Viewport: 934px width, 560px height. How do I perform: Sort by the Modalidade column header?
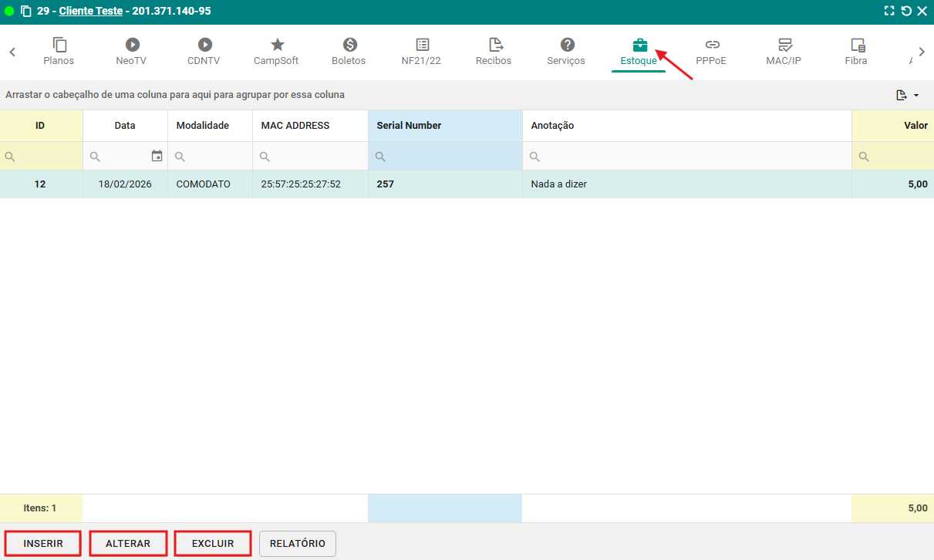coord(203,126)
